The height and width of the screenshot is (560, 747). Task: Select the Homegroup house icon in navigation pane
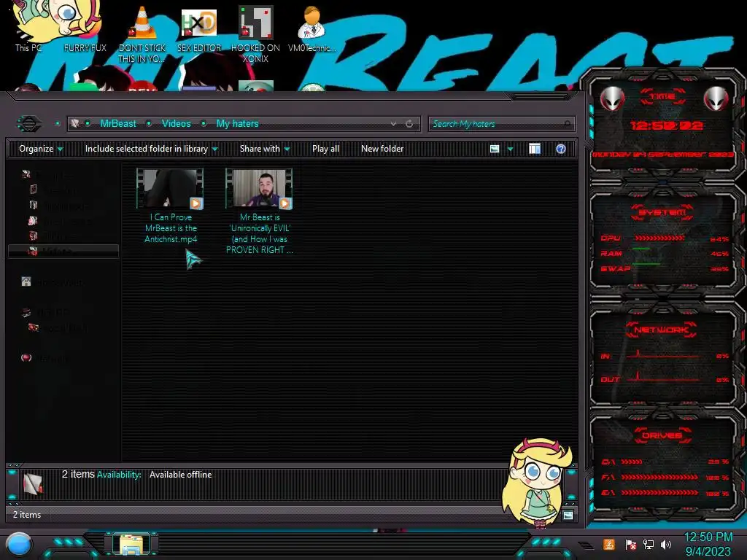click(x=26, y=281)
